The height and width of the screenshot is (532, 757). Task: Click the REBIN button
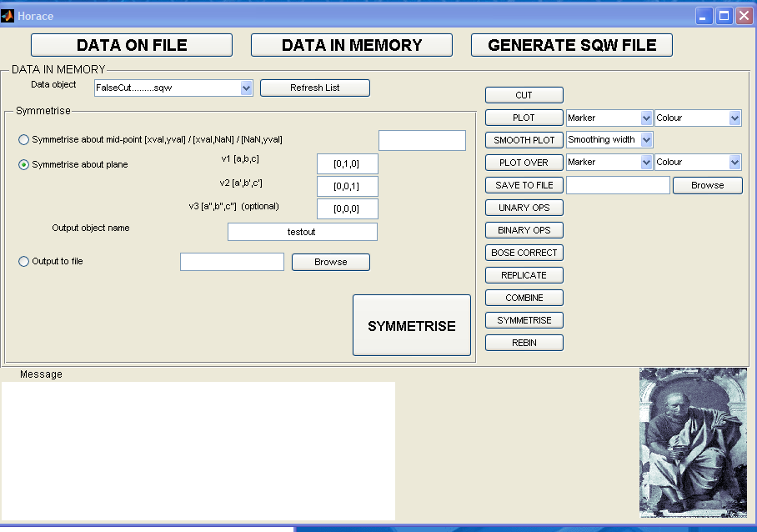point(524,343)
